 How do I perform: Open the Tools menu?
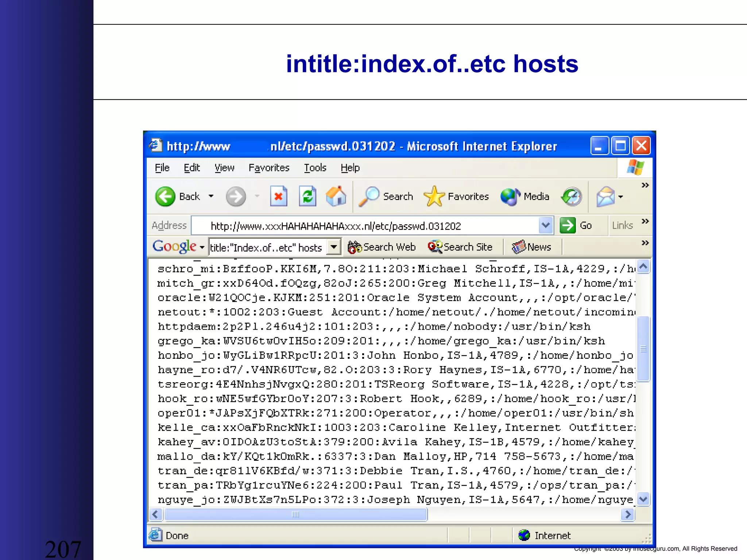coord(315,168)
